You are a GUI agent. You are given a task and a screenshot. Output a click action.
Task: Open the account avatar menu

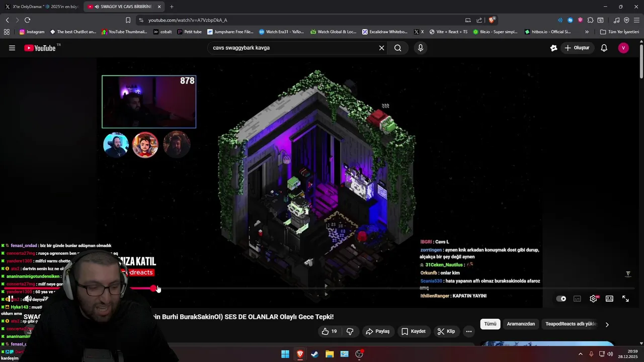point(623,48)
